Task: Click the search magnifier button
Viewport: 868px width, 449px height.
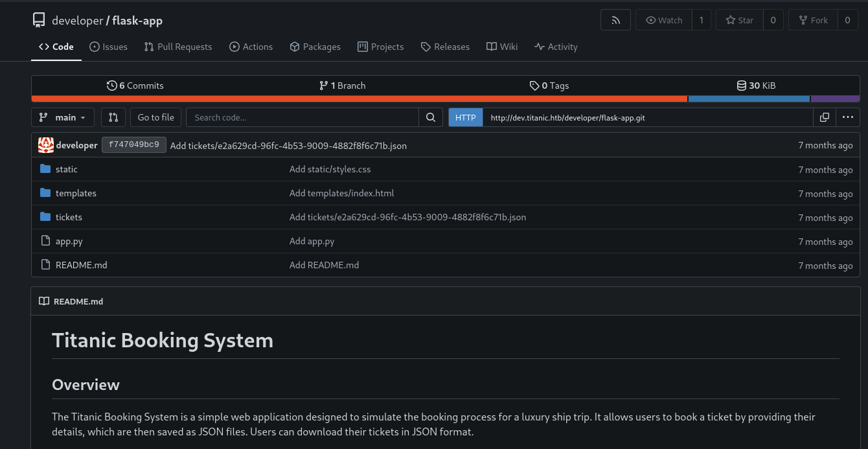Action: pyautogui.click(x=431, y=117)
